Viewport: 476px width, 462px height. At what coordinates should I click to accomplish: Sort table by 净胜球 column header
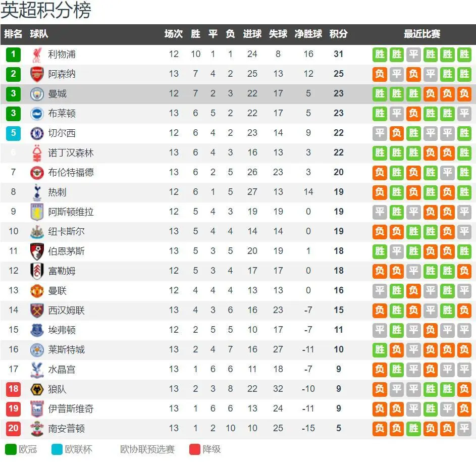[308, 34]
